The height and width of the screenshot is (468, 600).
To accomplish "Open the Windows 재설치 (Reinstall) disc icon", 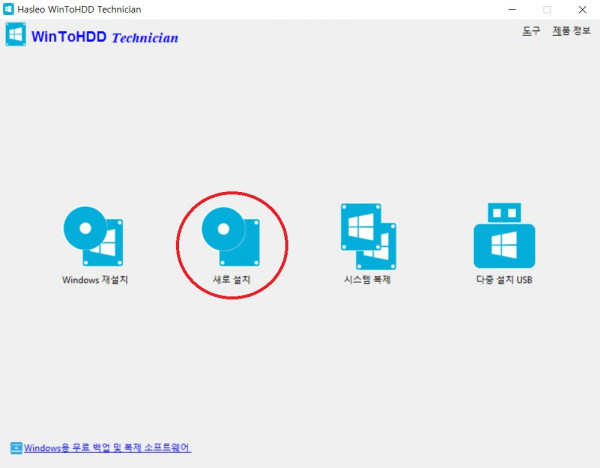I will click(94, 236).
